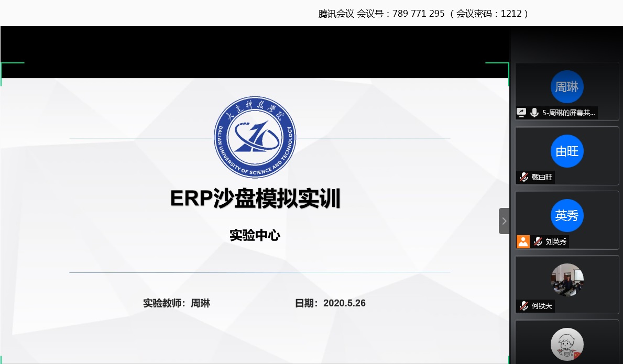Click the 5-周琳的屏幕共享 label

click(569, 113)
